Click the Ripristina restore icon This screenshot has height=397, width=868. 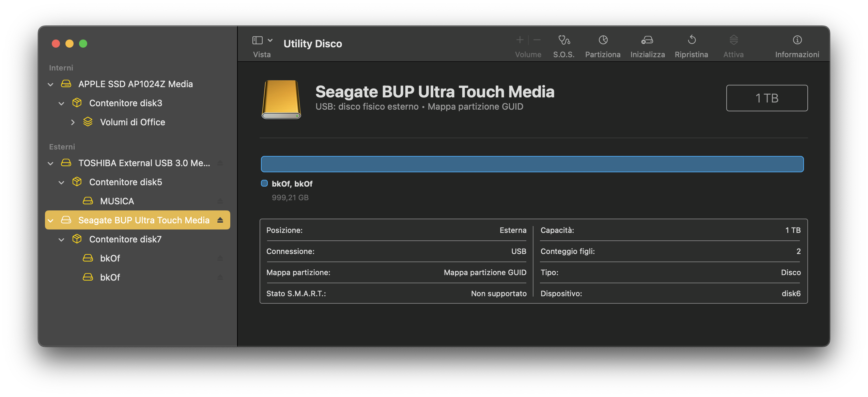coord(691,40)
